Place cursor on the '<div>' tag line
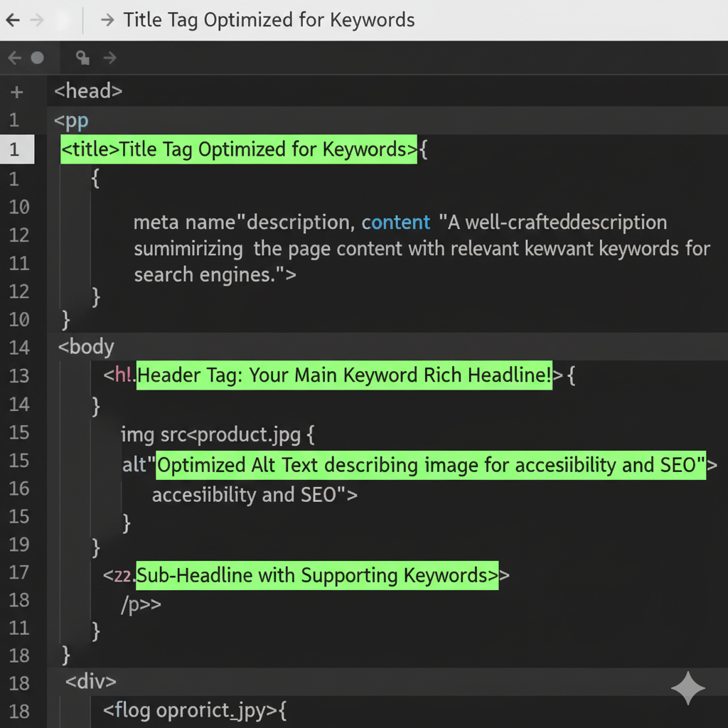 point(91,681)
